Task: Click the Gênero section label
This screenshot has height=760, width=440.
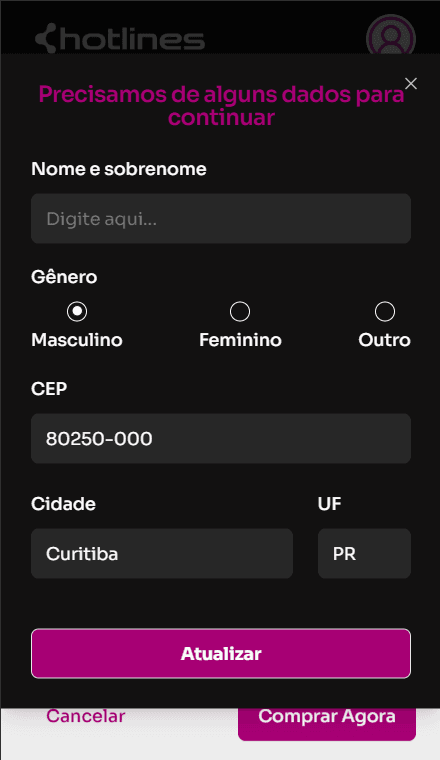Action: click(64, 277)
